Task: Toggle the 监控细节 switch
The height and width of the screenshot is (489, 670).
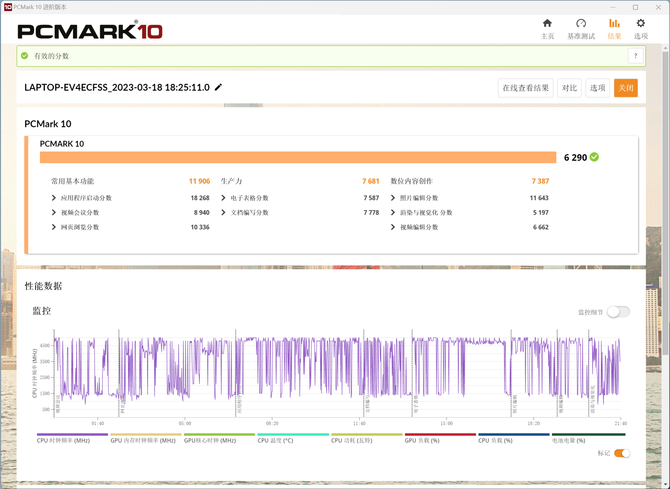Action: tap(618, 312)
